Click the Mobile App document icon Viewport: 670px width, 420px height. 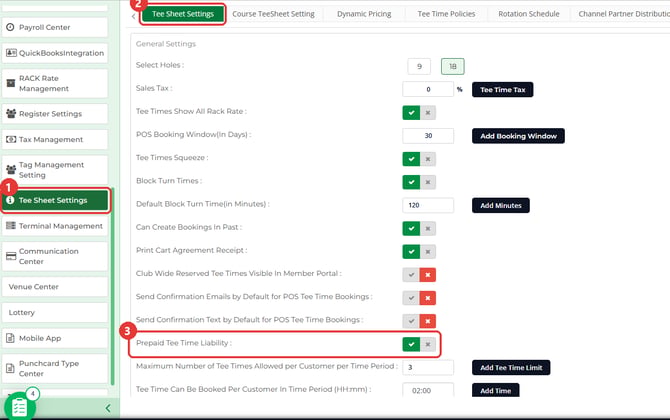tap(10, 338)
